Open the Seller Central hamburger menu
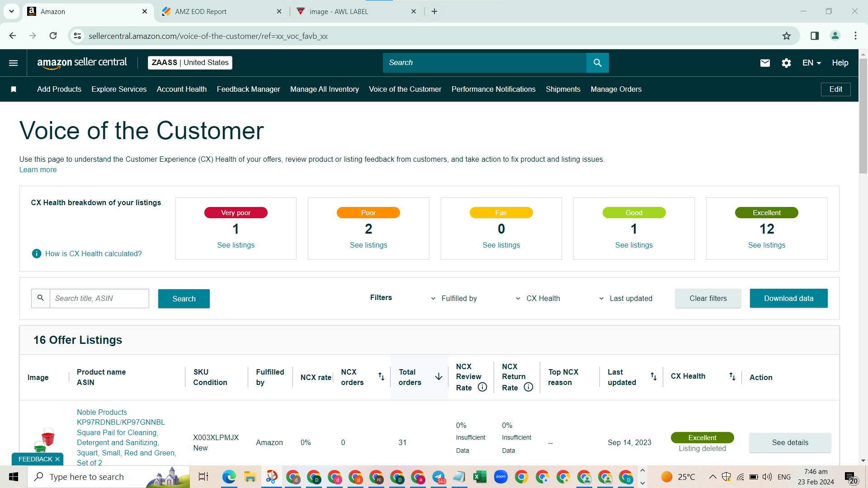This screenshot has height=488, width=868. [x=14, y=63]
